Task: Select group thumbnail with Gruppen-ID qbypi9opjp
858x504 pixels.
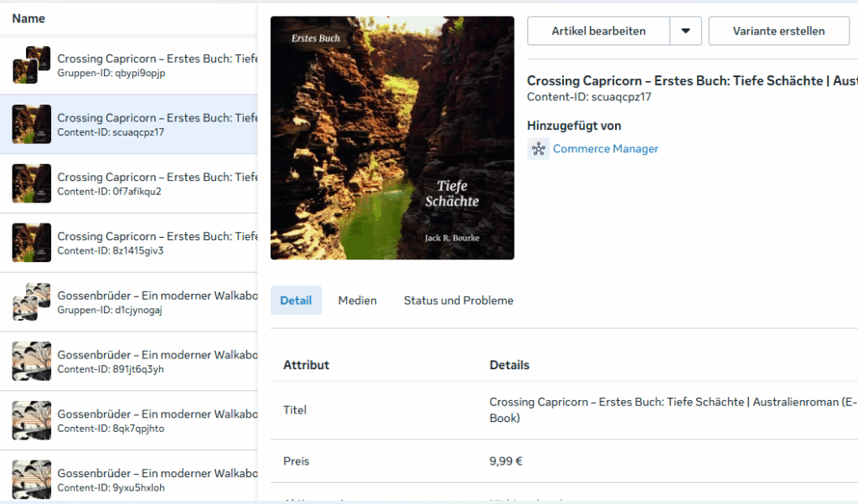Action: pos(31,65)
